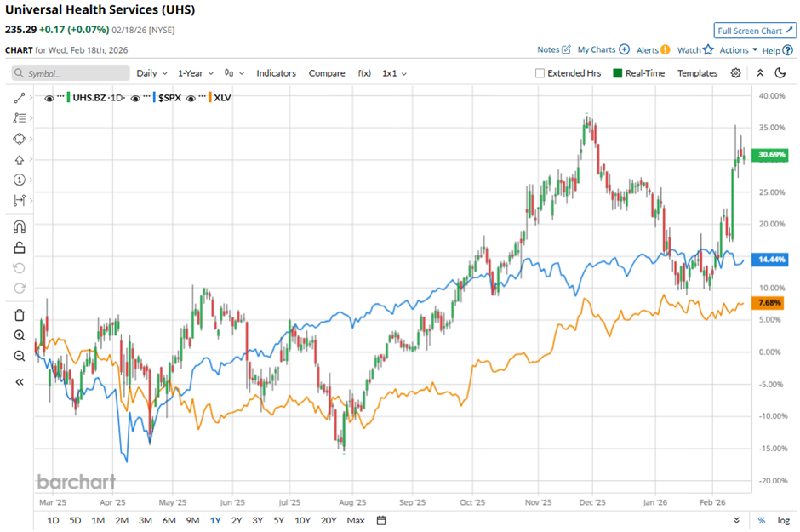Toggle the Real-Time checkbox

pos(618,73)
